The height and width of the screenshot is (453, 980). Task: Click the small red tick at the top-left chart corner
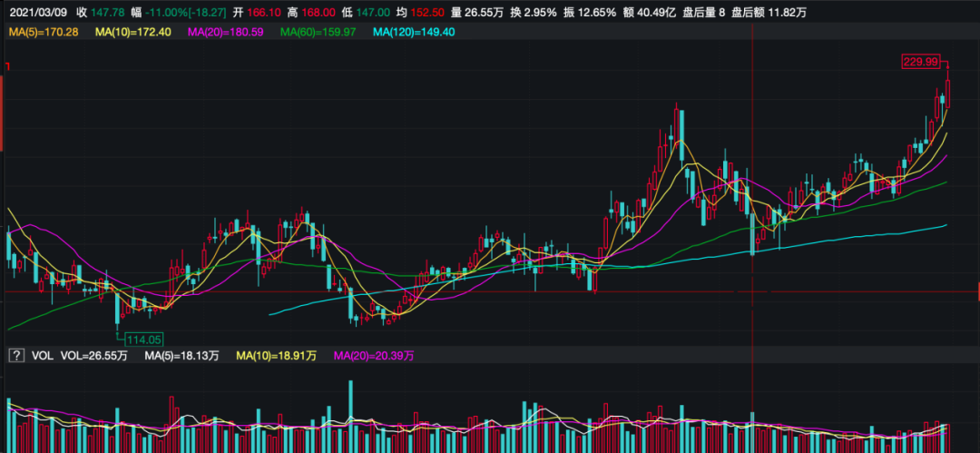pos(7,65)
